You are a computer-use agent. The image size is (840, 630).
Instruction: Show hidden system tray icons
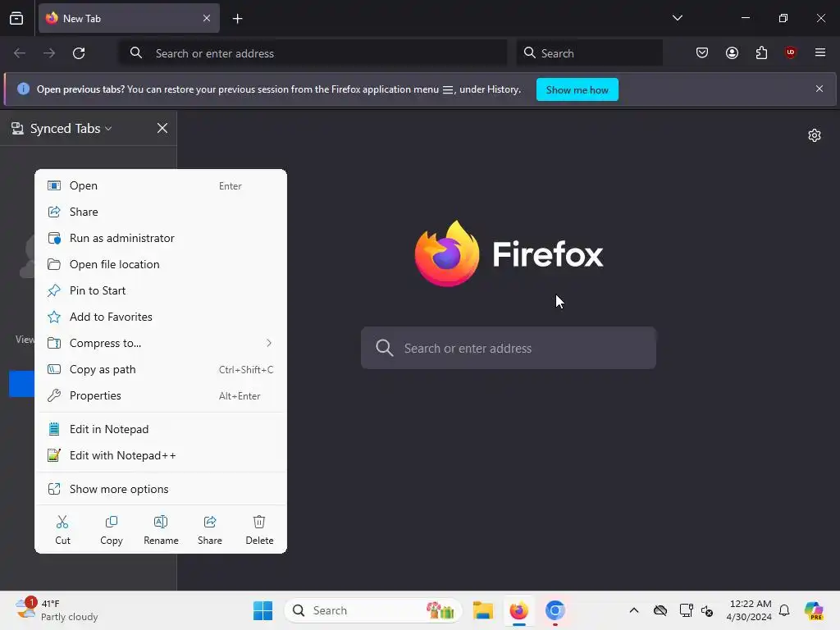click(x=634, y=610)
